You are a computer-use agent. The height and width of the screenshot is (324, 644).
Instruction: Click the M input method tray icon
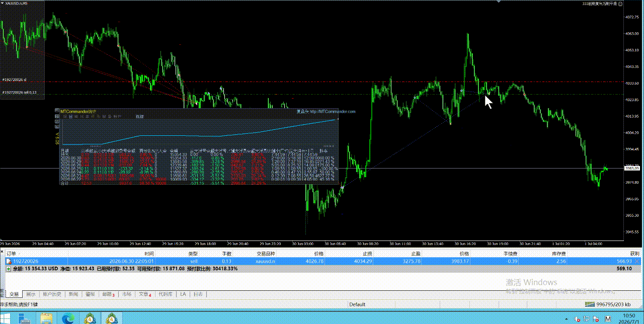(x=608, y=319)
